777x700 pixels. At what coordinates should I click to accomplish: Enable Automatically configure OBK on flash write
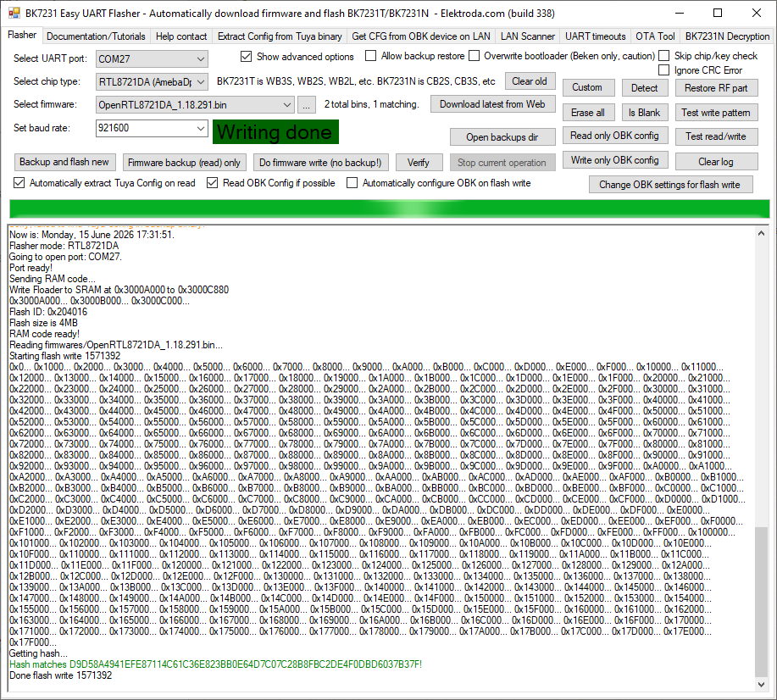(352, 183)
